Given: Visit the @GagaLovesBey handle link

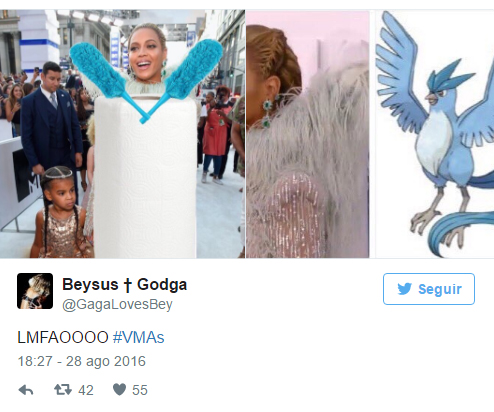Looking at the screenshot, I should click(x=117, y=304).
